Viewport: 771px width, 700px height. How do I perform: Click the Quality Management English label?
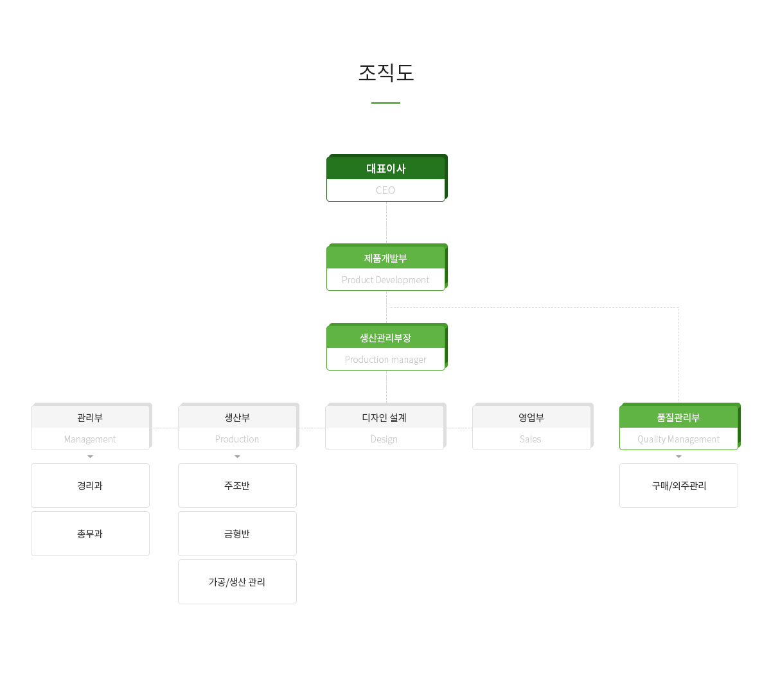[x=678, y=439]
